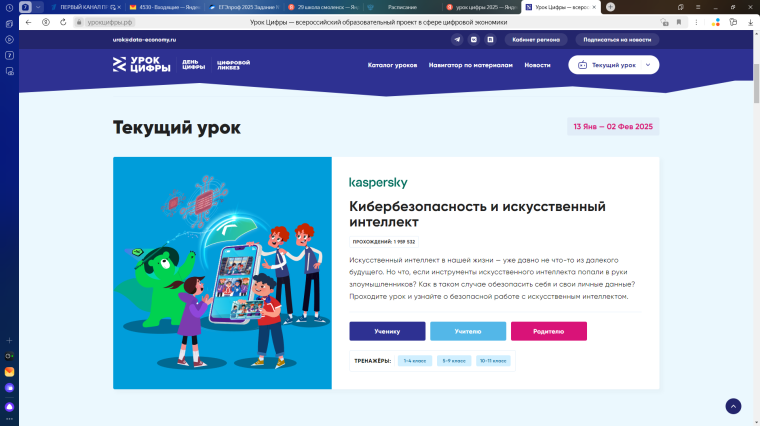Open the video play icon in left sidebar

[x=9, y=40]
